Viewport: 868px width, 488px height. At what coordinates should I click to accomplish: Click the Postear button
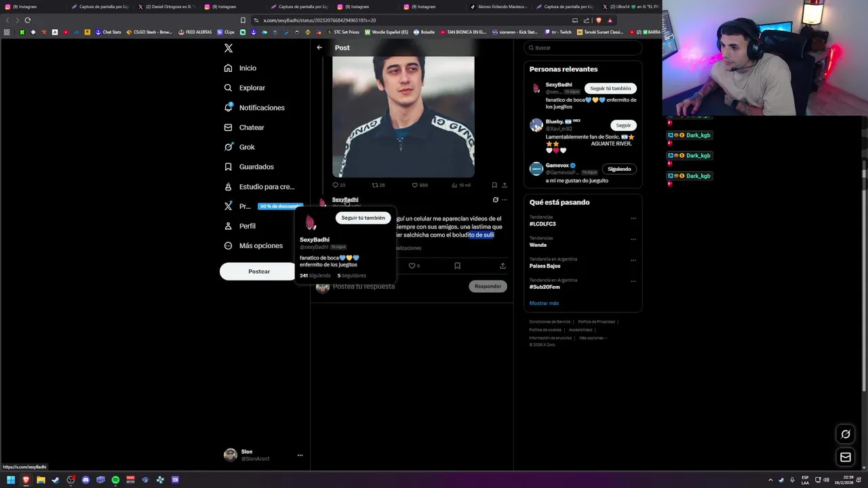point(258,271)
